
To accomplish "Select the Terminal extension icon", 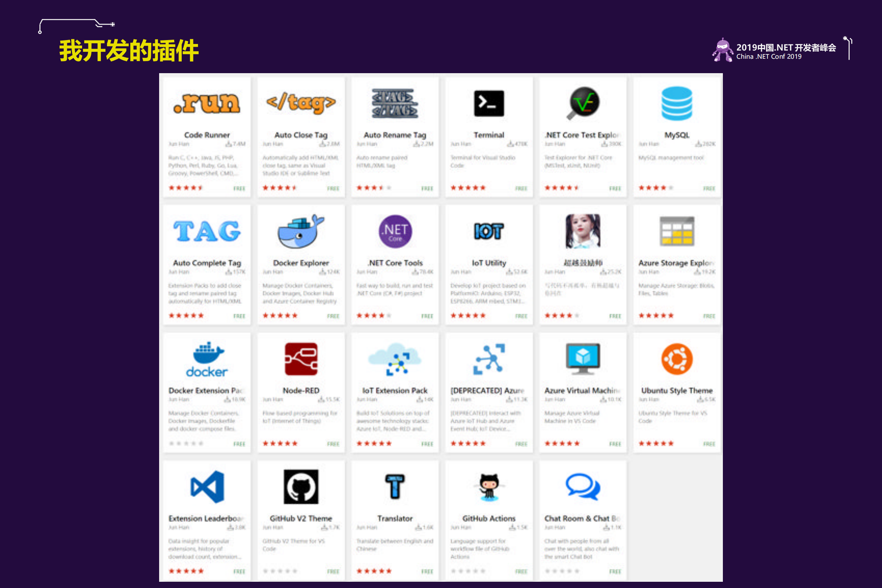I will pos(488,103).
